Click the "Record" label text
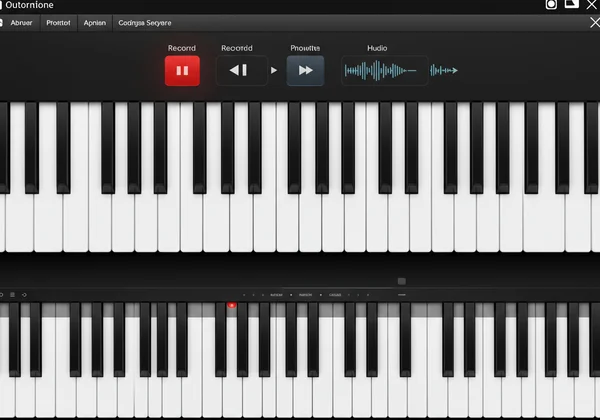The image size is (600, 420). (182, 48)
